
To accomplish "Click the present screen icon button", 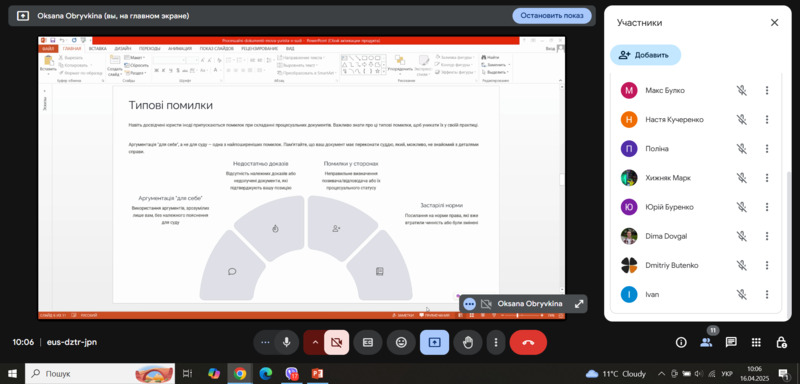I will tap(434, 342).
